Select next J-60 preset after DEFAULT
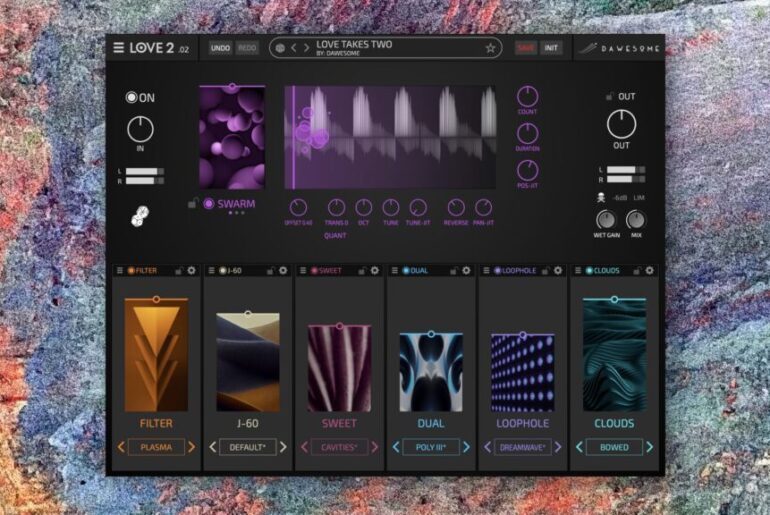 tap(283, 447)
